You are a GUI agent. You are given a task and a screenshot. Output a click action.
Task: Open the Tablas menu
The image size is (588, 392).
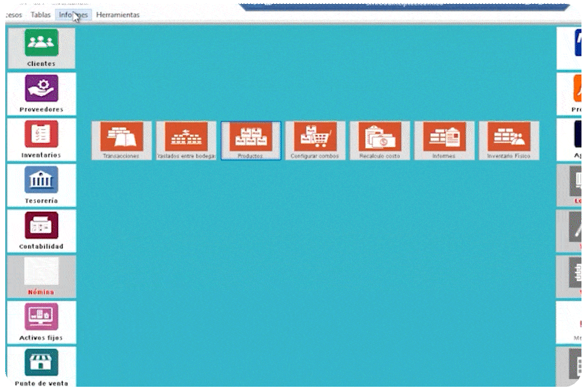(x=41, y=15)
